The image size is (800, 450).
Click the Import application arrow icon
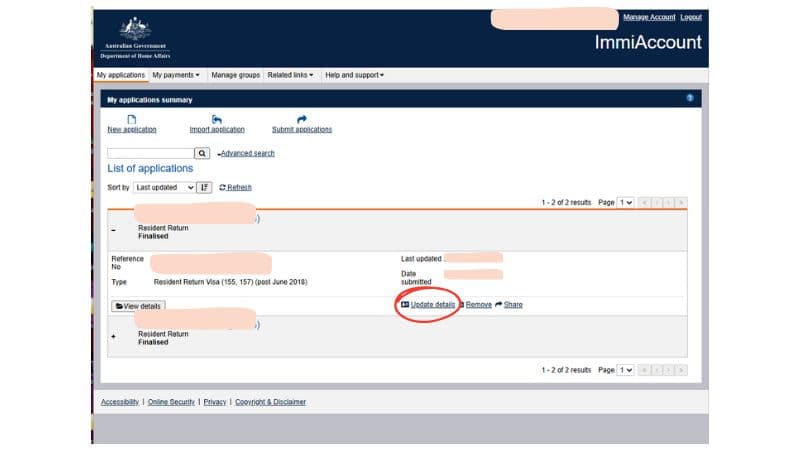click(x=217, y=119)
